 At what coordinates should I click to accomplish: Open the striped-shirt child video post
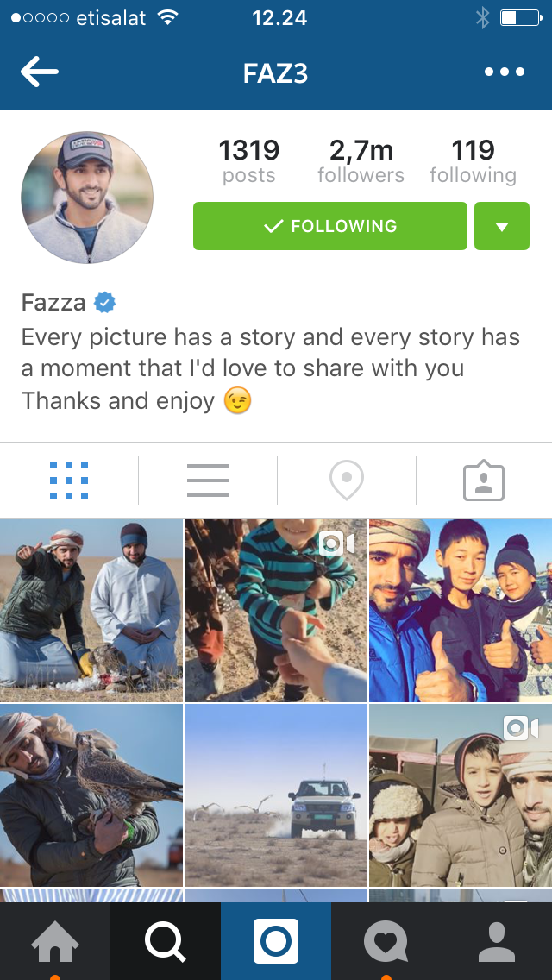[x=276, y=611]
